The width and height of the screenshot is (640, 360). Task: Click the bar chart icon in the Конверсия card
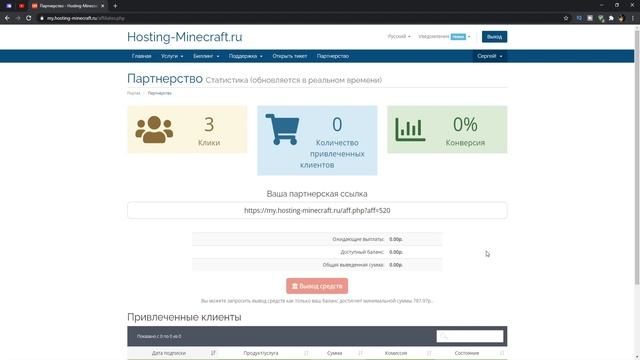tap(410, 129)
